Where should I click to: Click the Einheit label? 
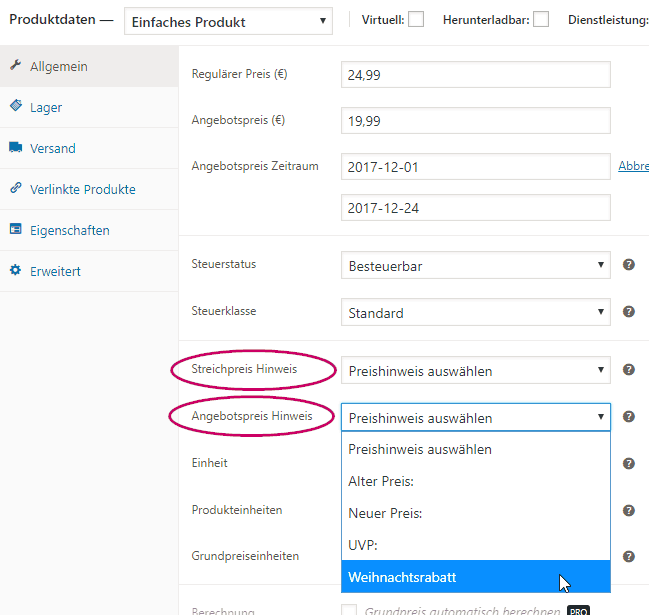[209, 463]
